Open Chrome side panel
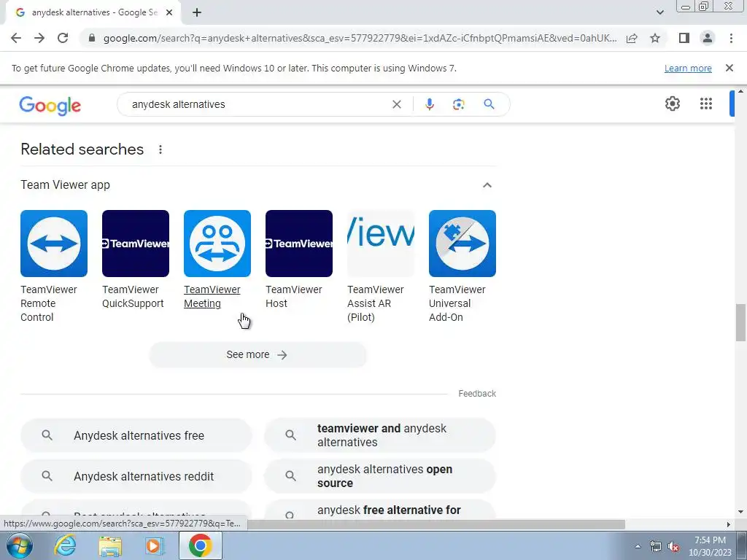The image size is (747, 560). point(684,38)
